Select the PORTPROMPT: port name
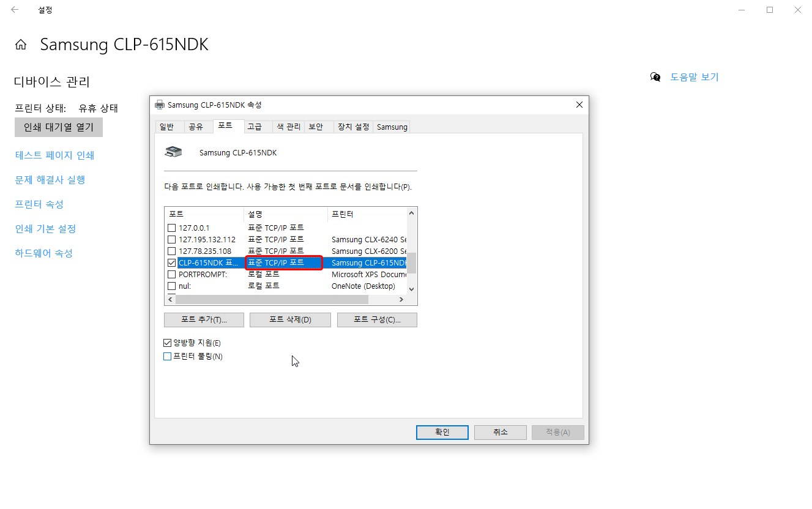 [203, 274]
